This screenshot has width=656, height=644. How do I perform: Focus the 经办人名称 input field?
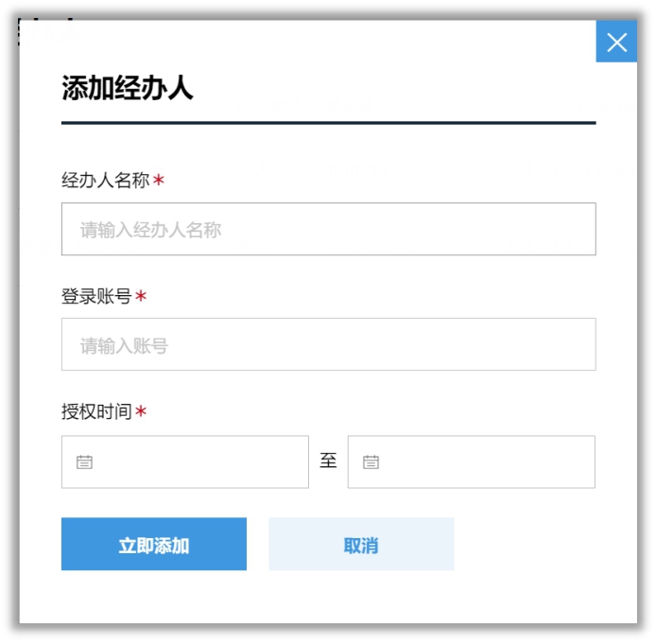point(328,229)
